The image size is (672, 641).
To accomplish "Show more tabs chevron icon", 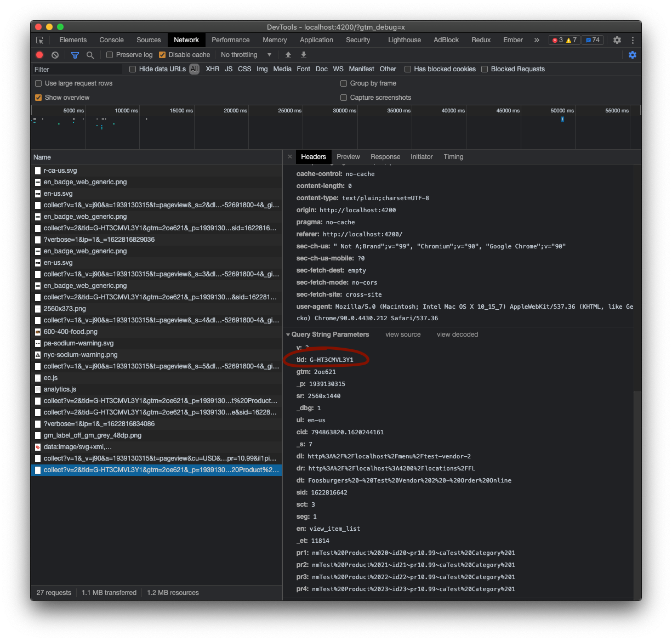I will click(x=537, y=40).
